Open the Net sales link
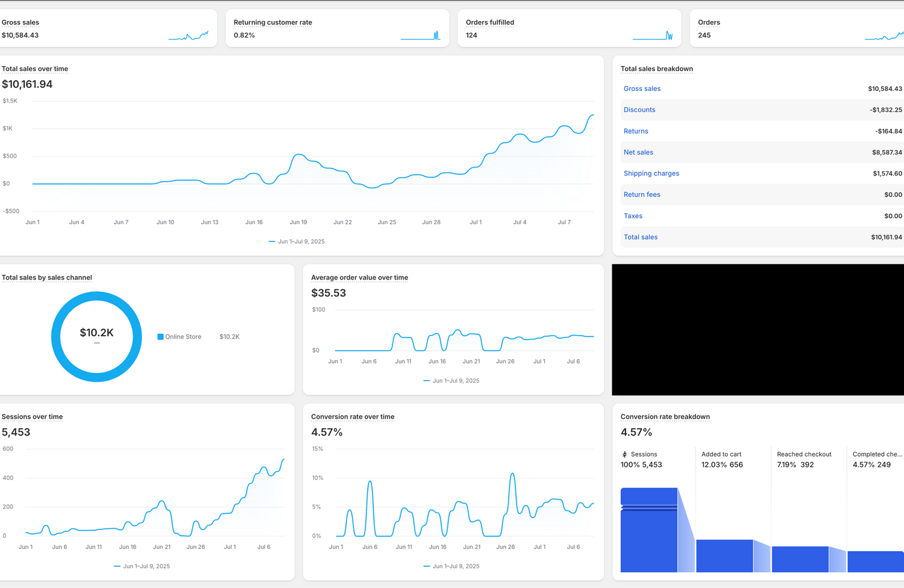Viewport: 904px width, 588px height. coord(638,152)
